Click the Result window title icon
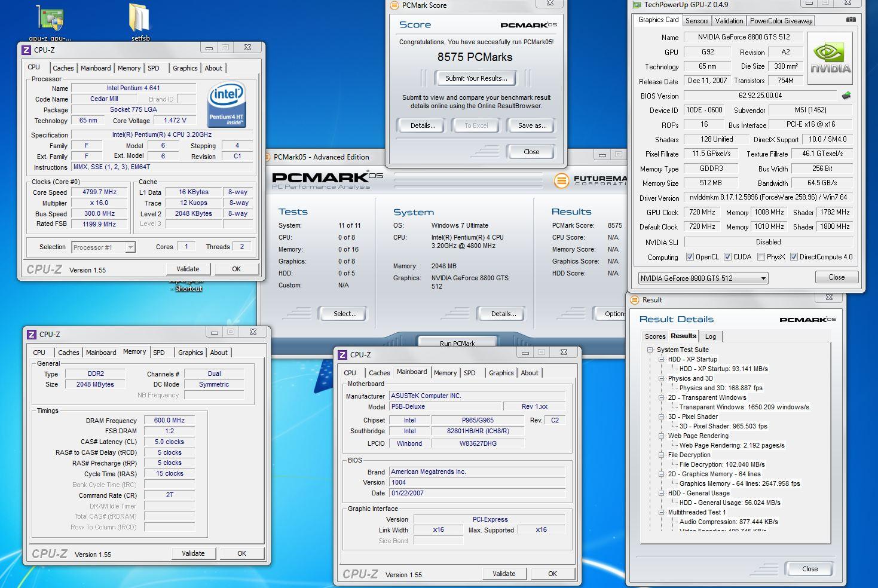The width and height of the screenshot is (878, 588). 635,299
